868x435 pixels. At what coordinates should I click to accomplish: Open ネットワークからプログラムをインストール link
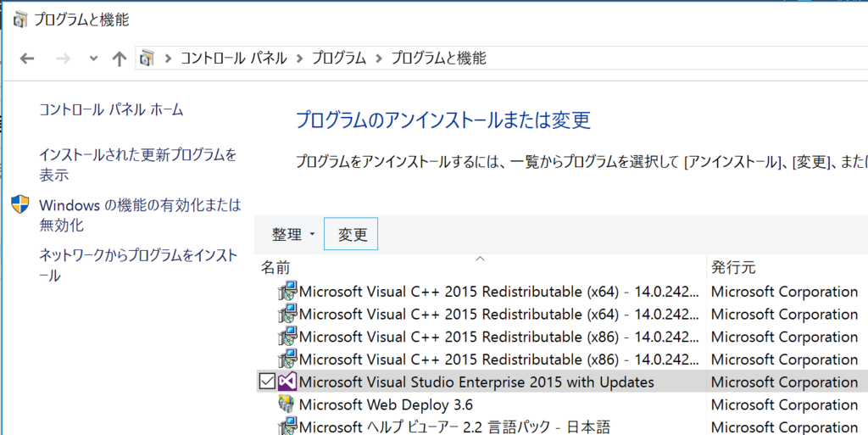pyautogui.click(x=138, y=265)
